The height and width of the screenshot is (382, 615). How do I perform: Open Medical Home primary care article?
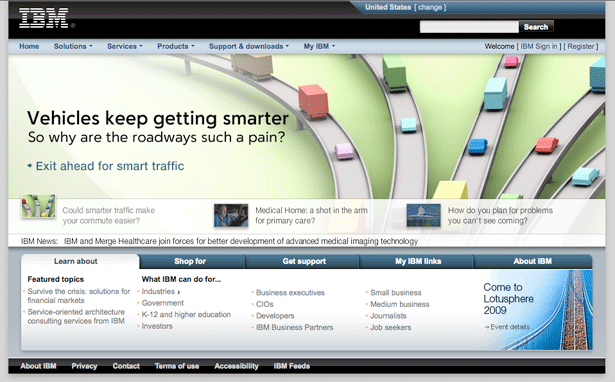(311, 215)
